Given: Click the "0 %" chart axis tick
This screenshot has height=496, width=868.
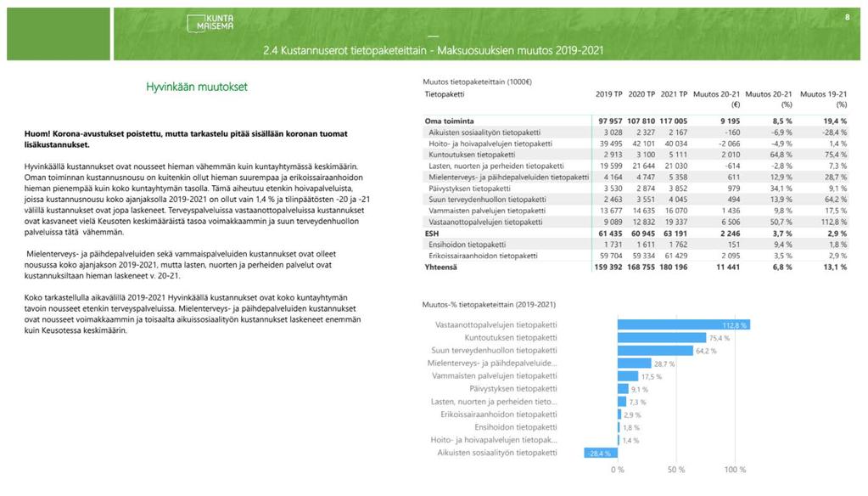Looking at the screenshot, I should coord(618,470).
